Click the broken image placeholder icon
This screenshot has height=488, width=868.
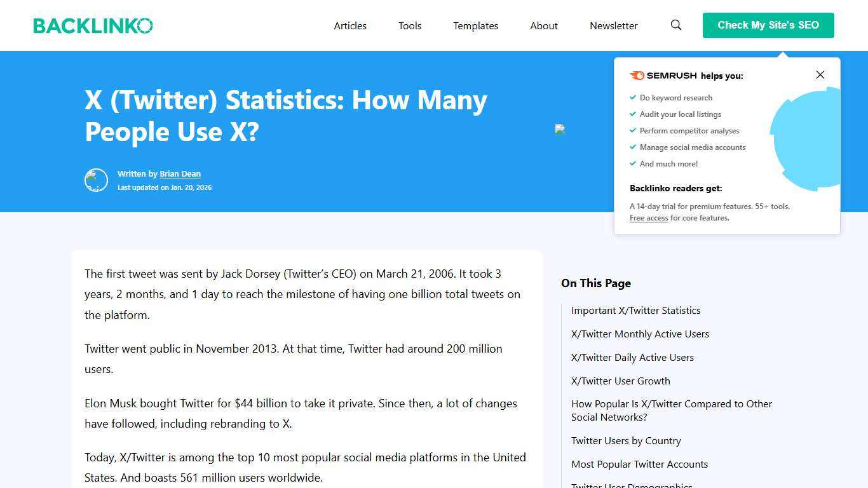(x=560, y=129)
